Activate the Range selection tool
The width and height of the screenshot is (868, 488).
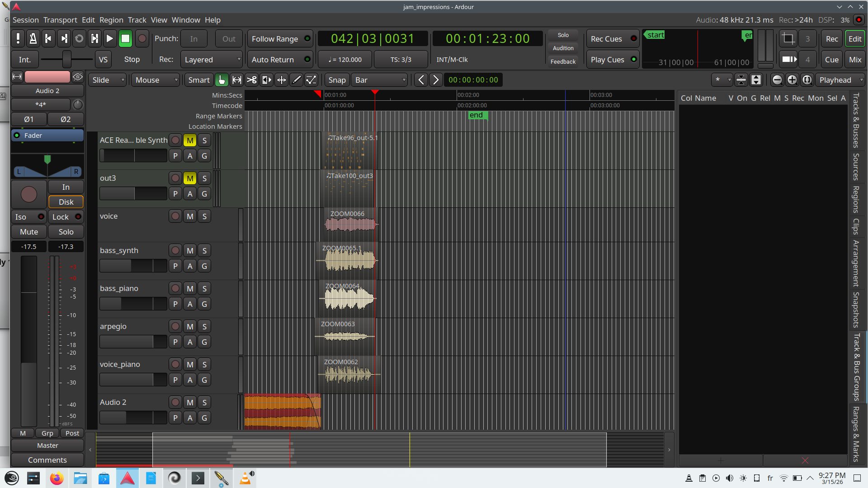pyautogui.click(x=236, y=80)
